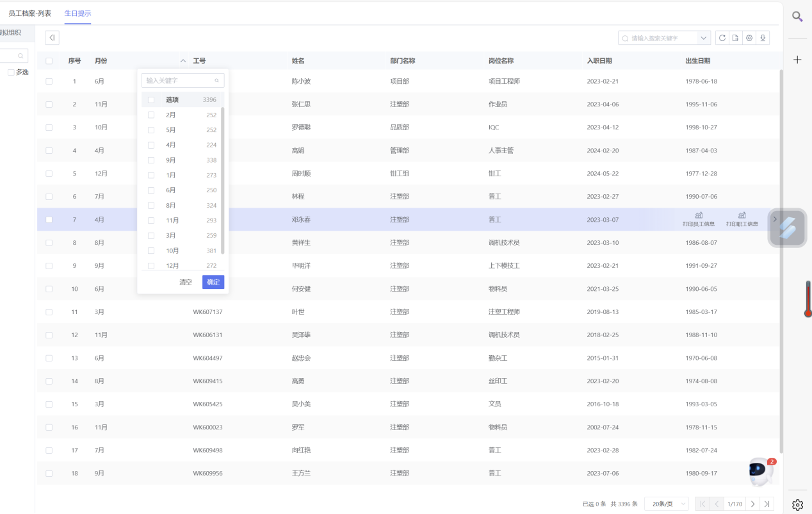
Task: Click the plus icon in right sidebar
Action: point(797,60)
